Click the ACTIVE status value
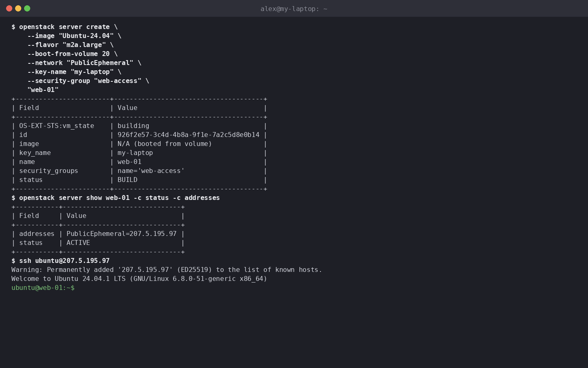 click(x=78, y=243)
